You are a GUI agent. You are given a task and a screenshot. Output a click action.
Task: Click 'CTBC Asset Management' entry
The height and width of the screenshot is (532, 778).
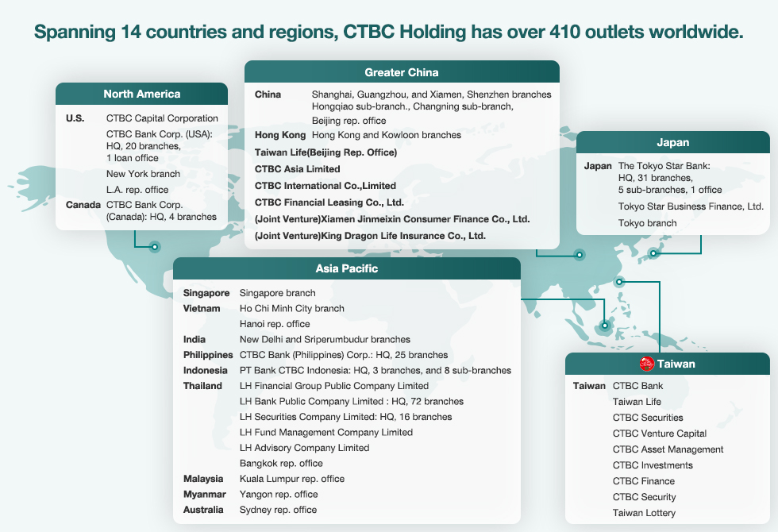(668, 449)
